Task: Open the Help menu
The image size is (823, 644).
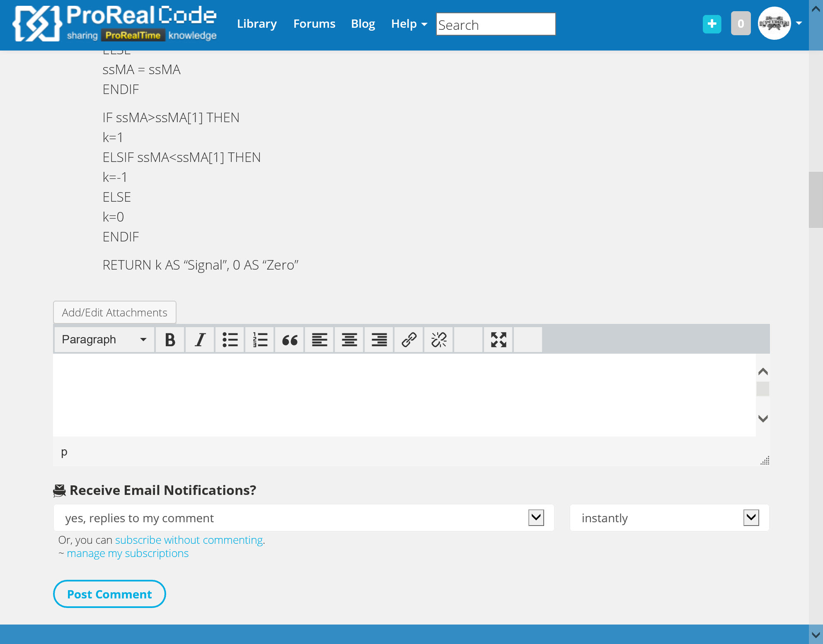Action: [409, 24]
